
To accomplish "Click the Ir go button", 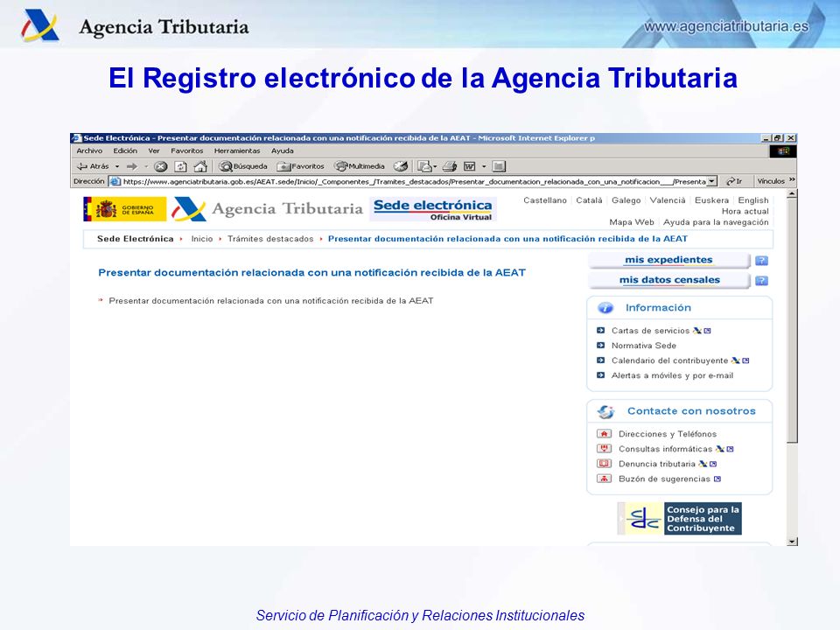I will (x=734, y=182).
